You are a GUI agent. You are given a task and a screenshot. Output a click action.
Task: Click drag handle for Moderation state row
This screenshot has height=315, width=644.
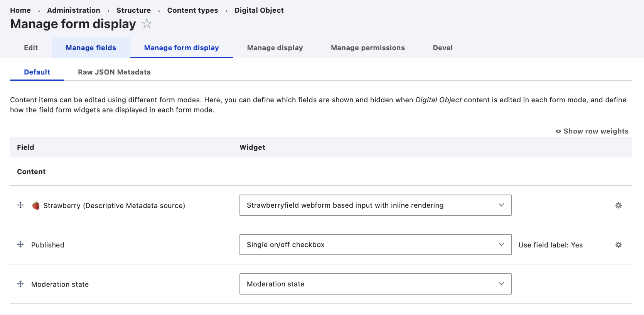click(21, 284)
